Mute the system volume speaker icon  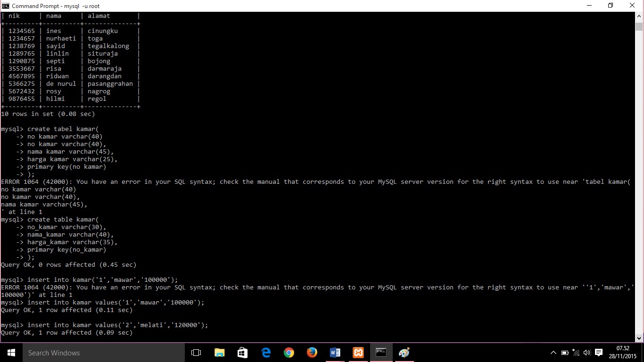(586, 353)
